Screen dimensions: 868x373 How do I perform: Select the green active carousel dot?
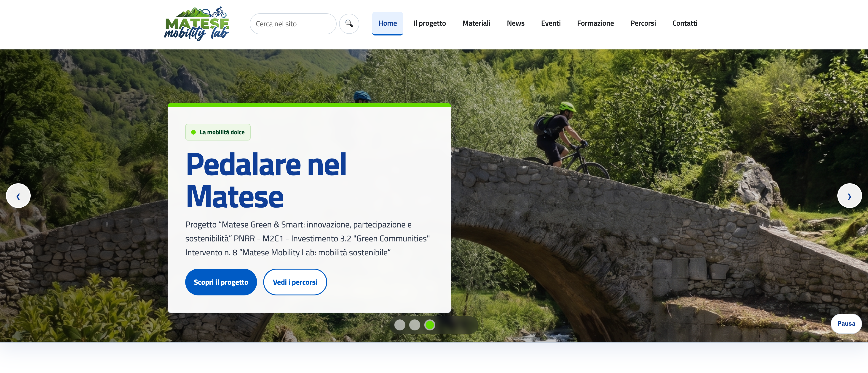click(x=430, y=325)
